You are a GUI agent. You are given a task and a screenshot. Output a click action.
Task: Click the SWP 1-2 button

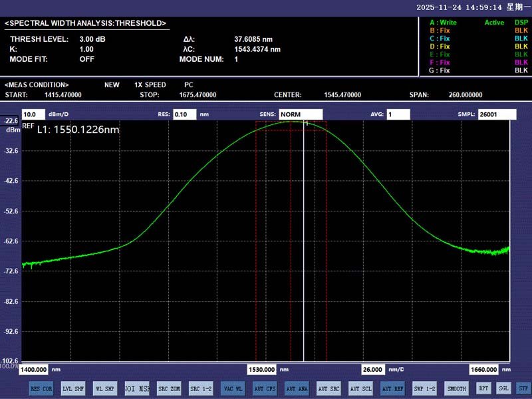coord(424,388)
